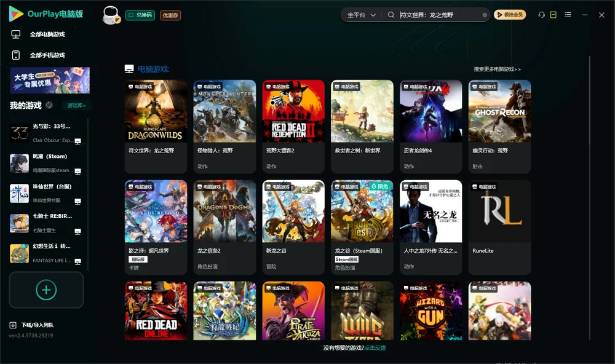615x364 pixels.
Task: Click the 优惠券 coupon button
Action: 170,15
